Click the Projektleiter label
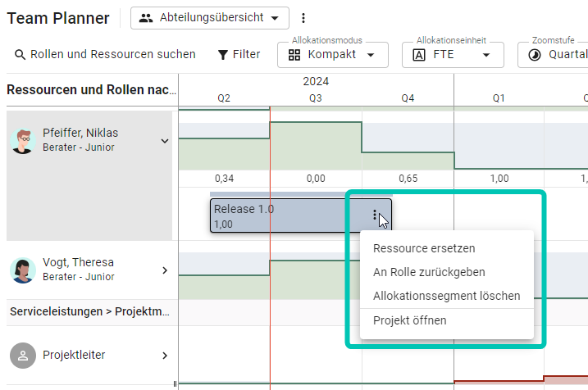This screenshot has width=588, height=390. tap(74, 355)
